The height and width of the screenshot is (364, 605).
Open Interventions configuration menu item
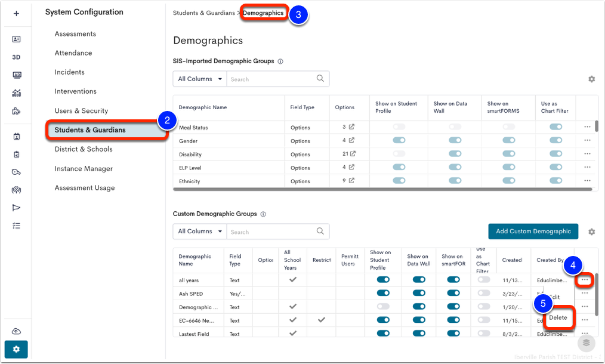76,91
